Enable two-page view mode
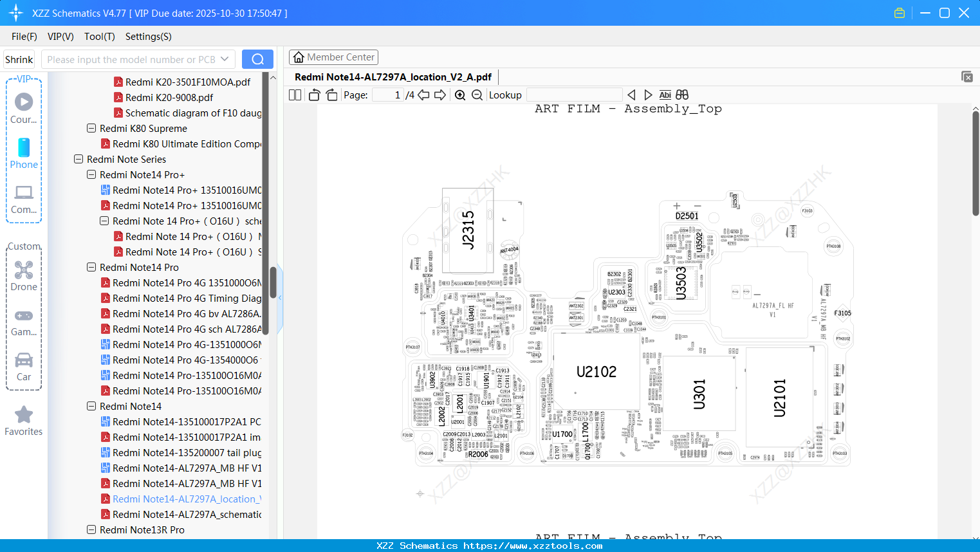The width and height of the screenshot is (980, 552). point(294,95)
